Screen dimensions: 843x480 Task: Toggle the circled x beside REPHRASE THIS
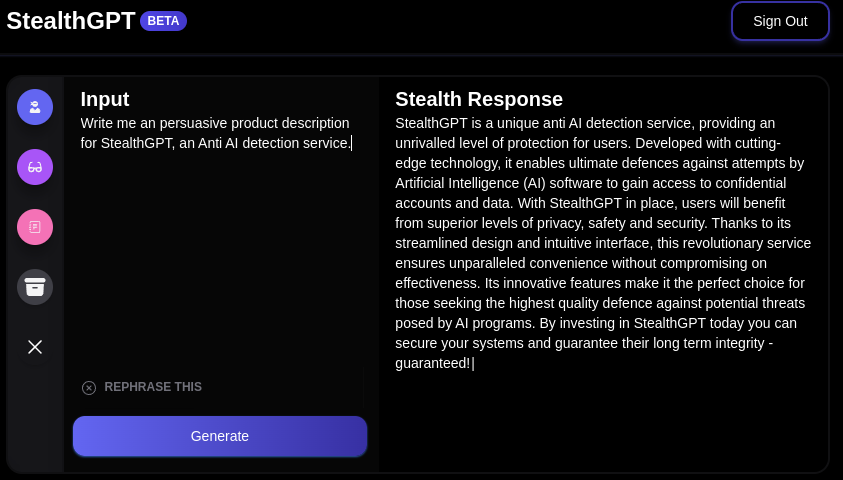pos(89,388)
